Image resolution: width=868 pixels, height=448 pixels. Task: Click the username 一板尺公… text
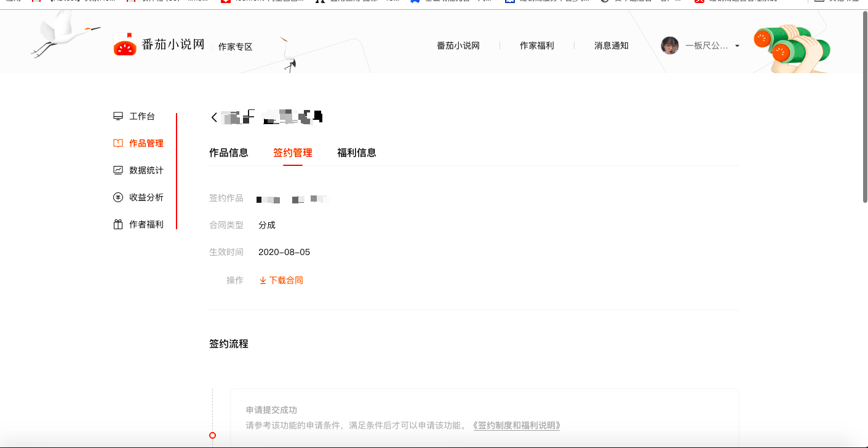point(707,45)
